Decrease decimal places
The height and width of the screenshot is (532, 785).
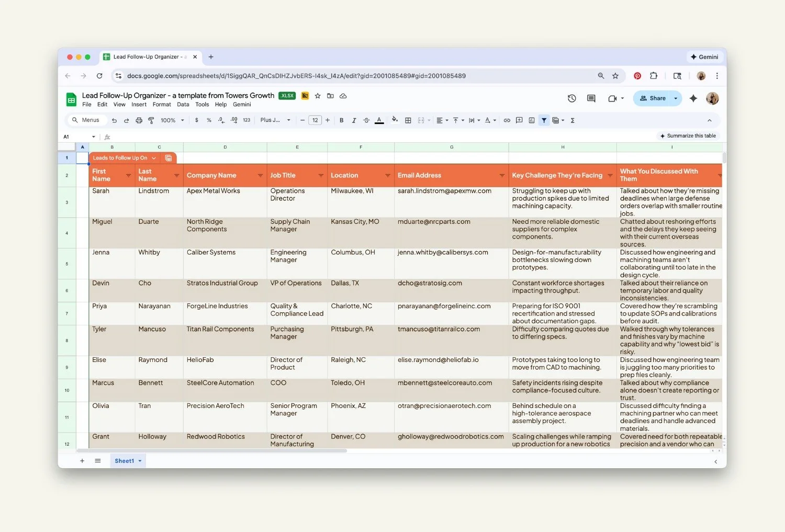[x=221, y=120]
